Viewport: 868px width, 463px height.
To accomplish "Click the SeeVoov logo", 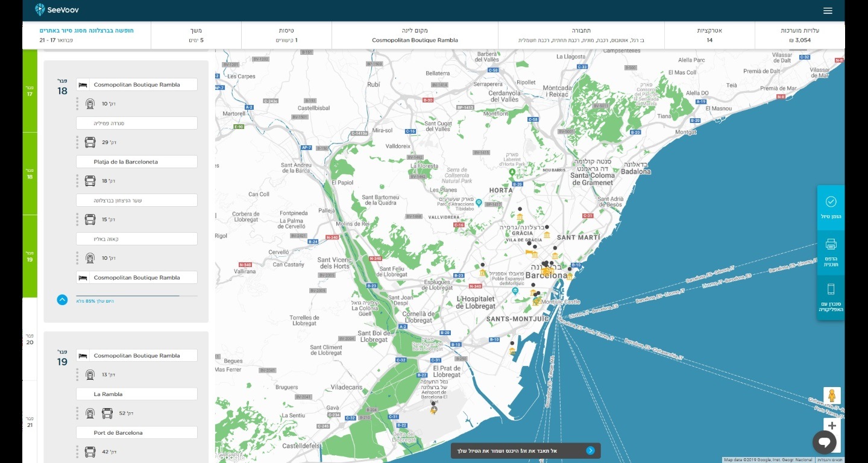I will 57,10.
